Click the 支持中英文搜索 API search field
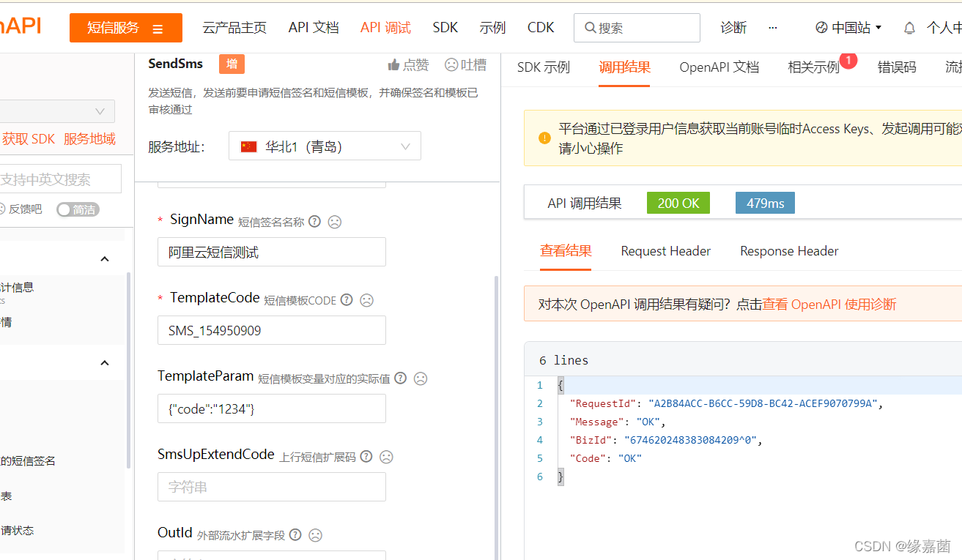Screen dimensions: 962x560 60,179
